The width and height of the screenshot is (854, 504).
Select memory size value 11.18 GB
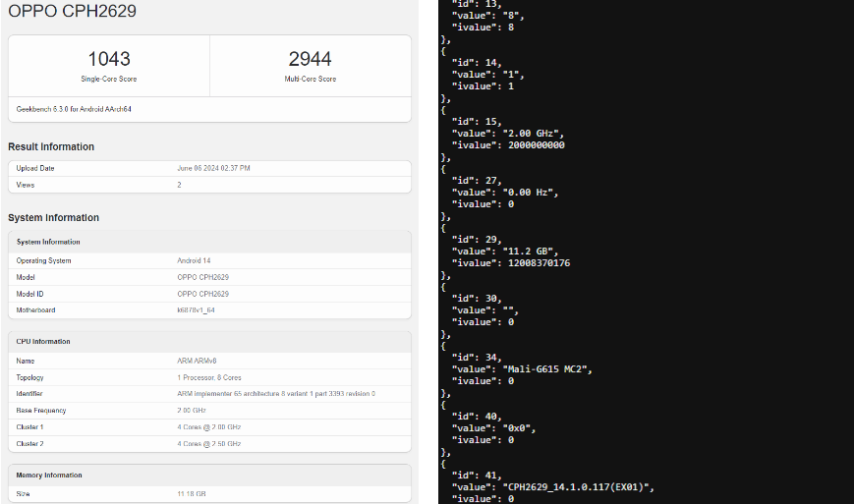click(192, 494)
